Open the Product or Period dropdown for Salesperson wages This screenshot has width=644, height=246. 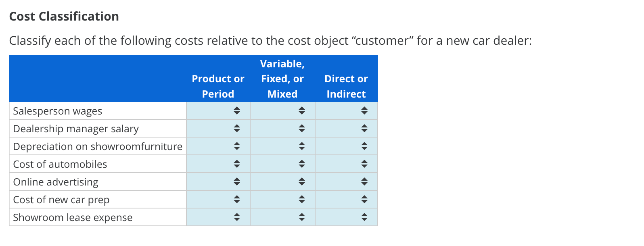(236, 110)
